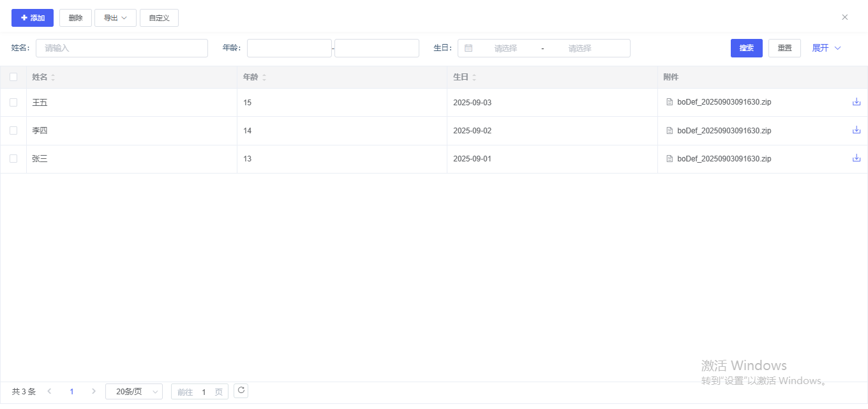Click the 添加 add button

click(x=33, y=18)
